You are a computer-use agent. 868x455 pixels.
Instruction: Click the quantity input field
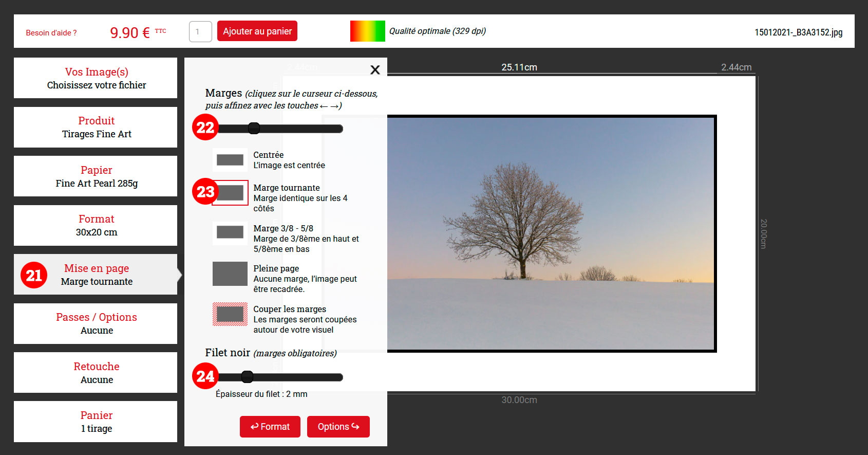point(200,31)
